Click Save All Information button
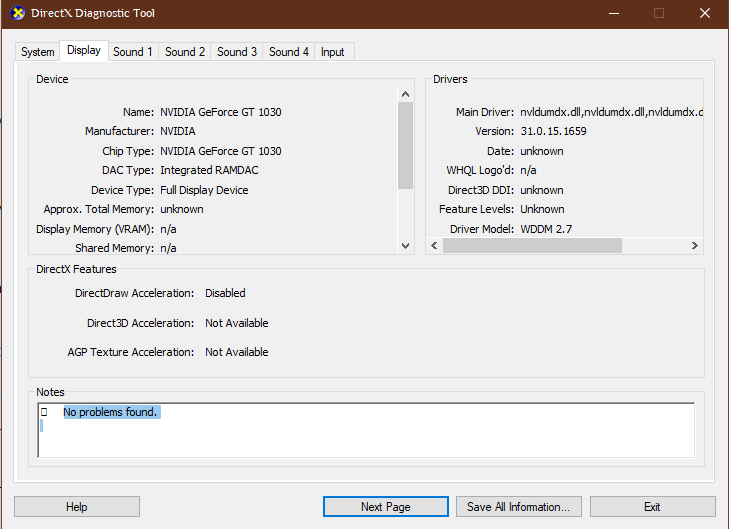 pyautogui.click(x=518, y=507)
